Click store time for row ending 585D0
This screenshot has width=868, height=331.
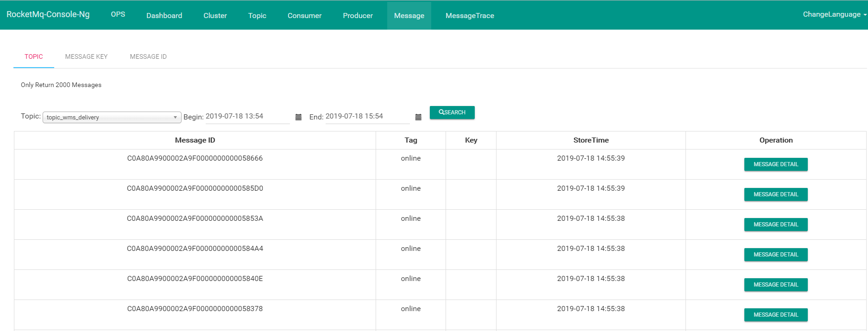click(591, 188)
